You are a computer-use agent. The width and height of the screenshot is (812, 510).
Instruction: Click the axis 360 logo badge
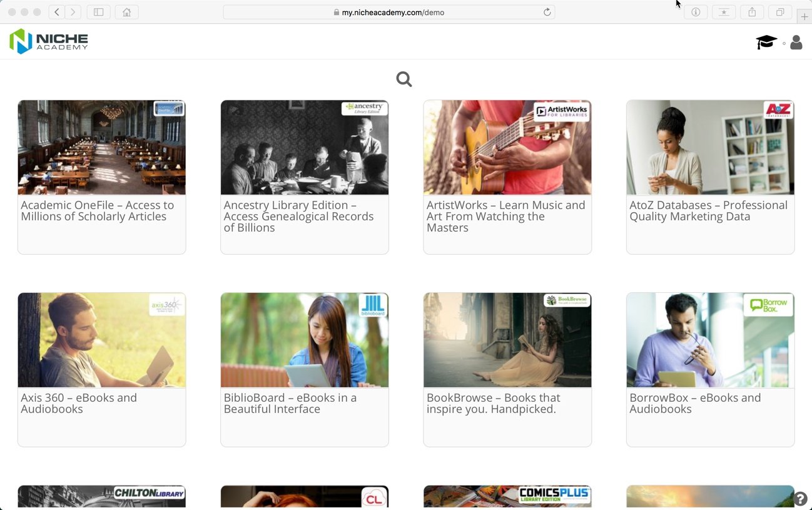166,305
